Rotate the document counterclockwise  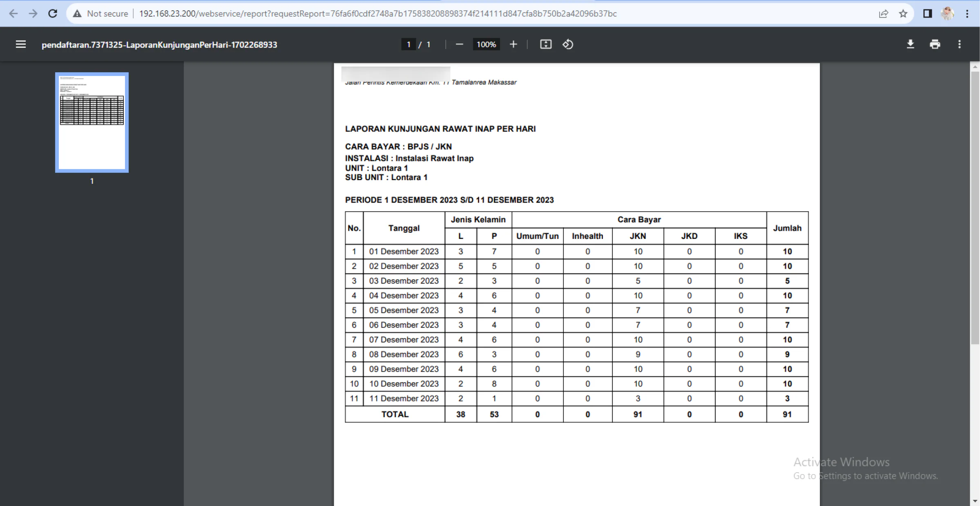pyautogui.click(x=568, y=45)
